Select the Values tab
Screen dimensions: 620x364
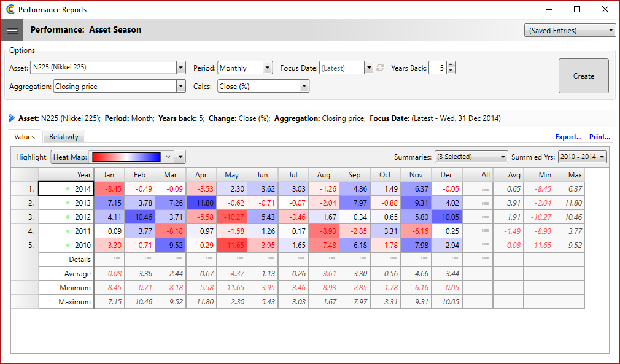pyautogui.click(x=25, y=137)
